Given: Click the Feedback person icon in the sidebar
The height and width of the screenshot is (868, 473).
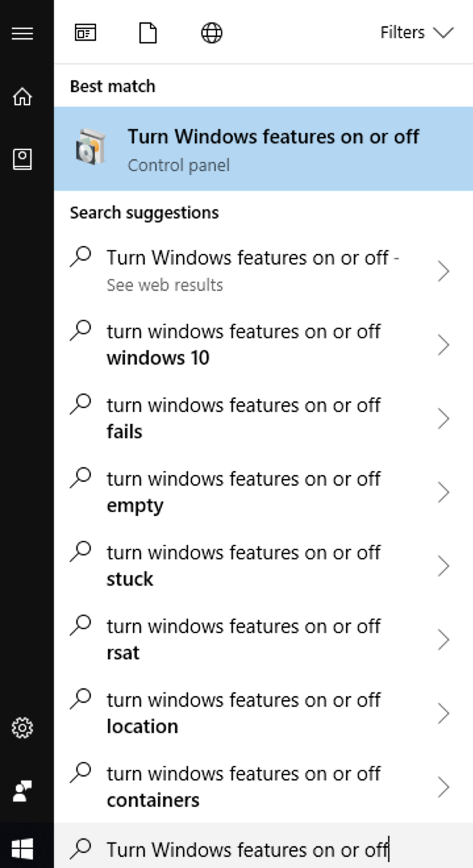Looking at the screenshot, I should click(x=22, y=791).
